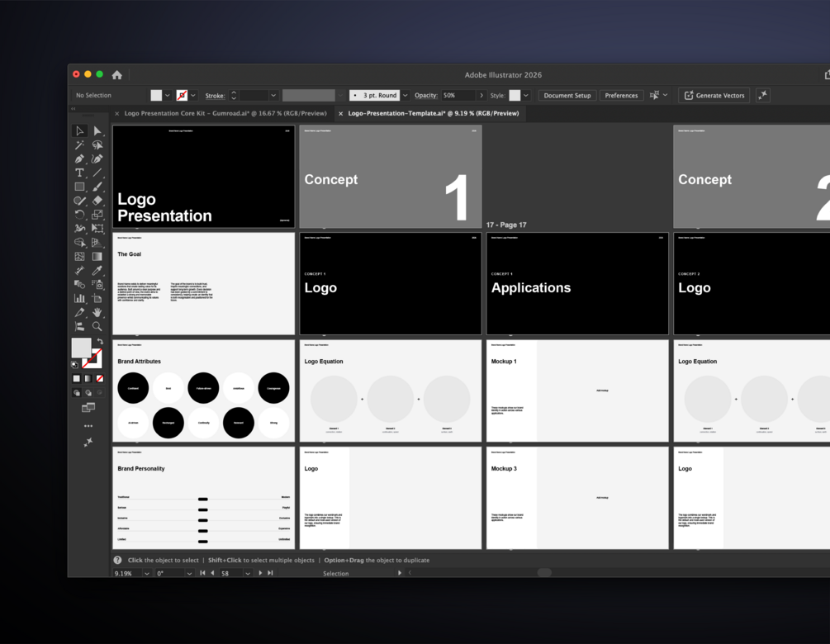Select the Rotate tool
Screen dimensions: 830x644
pos(79,215)
